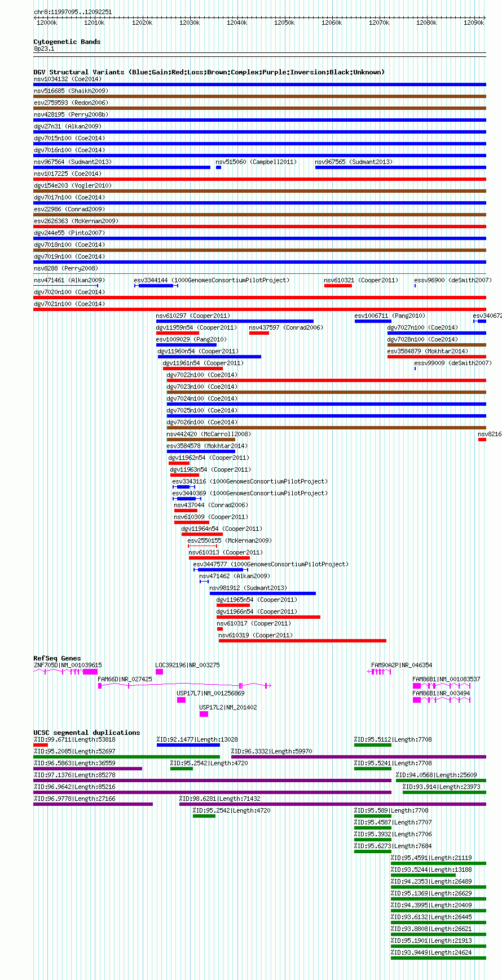Select the essv96900 (deSmith2007) label

pos(453,280)
